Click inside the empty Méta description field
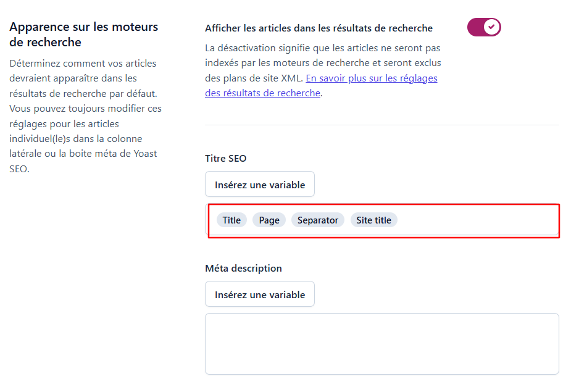Screen dimensions: 579x392 381,343
